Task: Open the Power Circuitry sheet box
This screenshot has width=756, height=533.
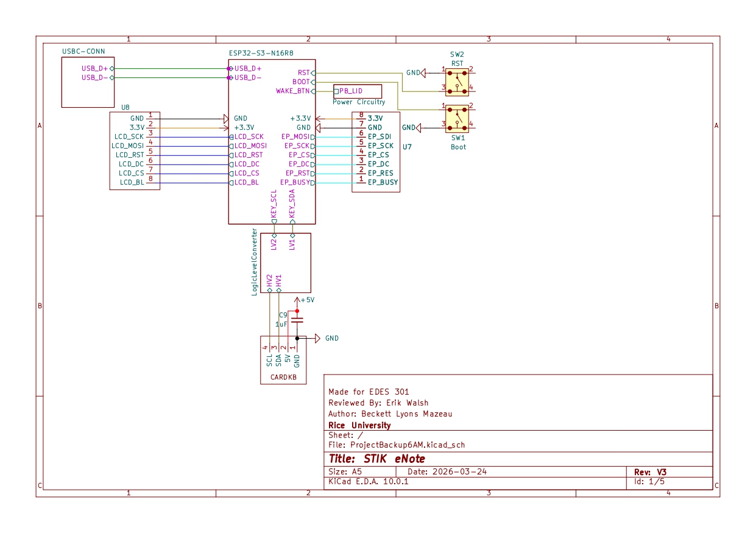Action: (x=357, y=91)
